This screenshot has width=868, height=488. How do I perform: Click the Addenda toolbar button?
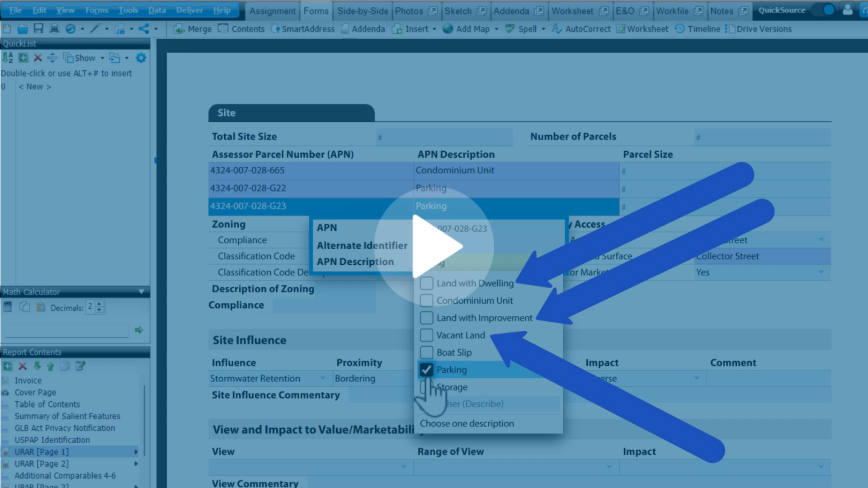[363, 29]
